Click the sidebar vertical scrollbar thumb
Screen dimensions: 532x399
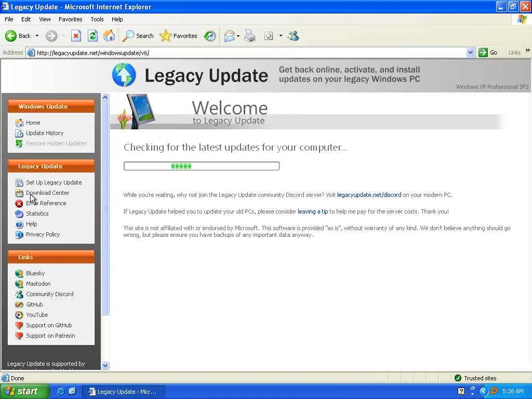pyautogui.click(x=105, y=208)
